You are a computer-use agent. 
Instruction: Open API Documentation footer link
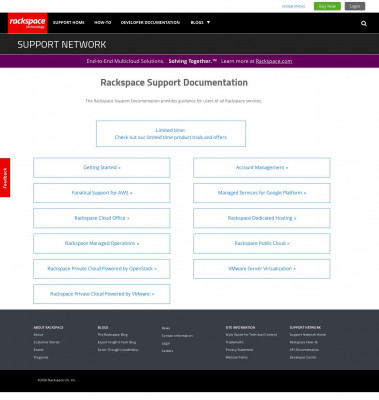304,350
